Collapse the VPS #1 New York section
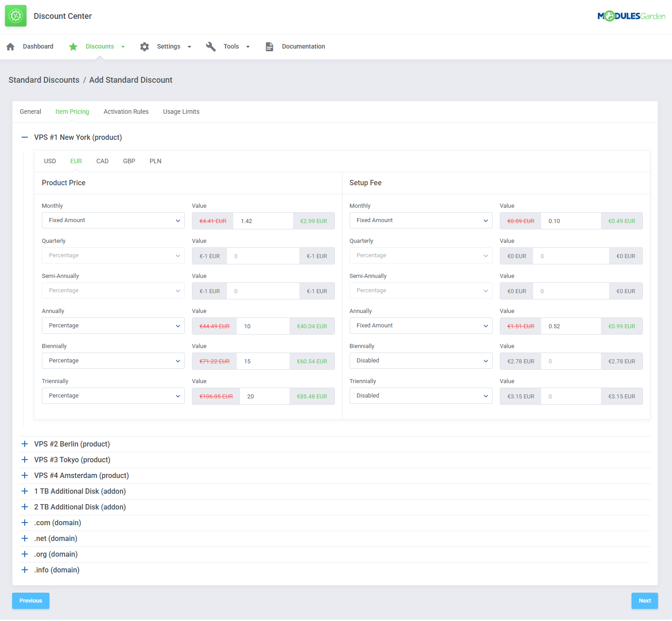 click(25, 137)
